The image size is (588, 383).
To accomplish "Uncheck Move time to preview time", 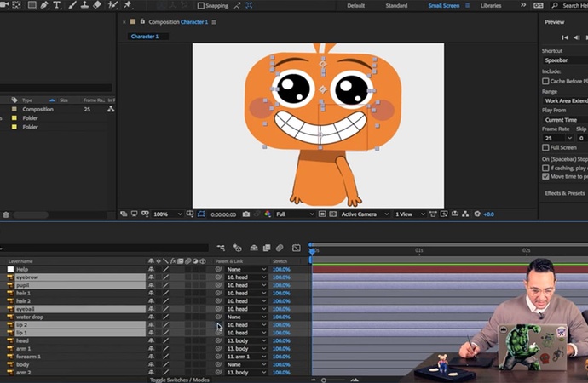I will pos(545,177).
